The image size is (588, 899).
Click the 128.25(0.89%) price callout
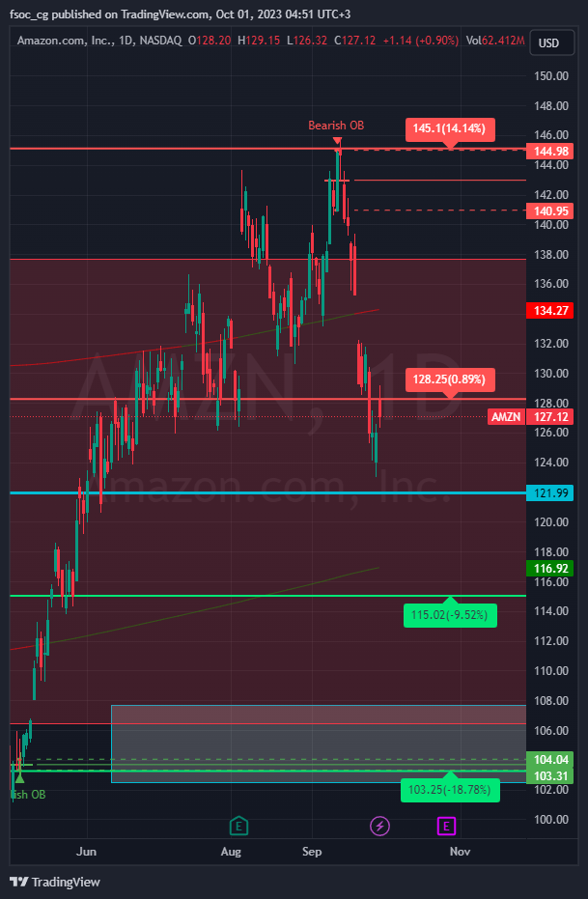pos(449,380)
